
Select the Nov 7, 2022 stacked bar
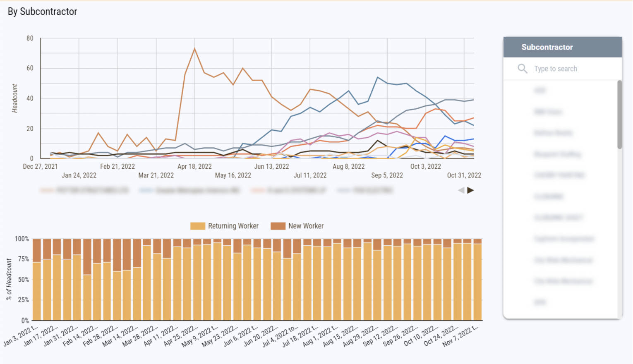tap(477, 279)
